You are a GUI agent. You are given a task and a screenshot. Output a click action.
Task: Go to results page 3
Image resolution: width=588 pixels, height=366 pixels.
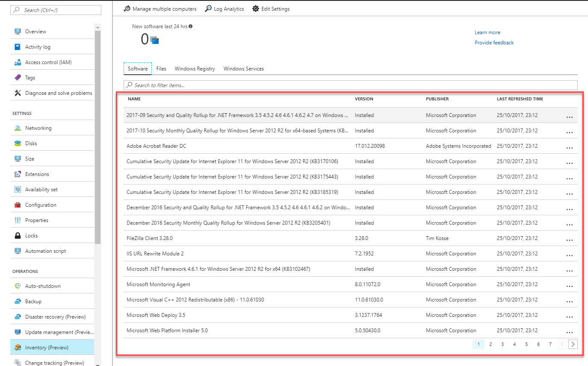[502, 344]
